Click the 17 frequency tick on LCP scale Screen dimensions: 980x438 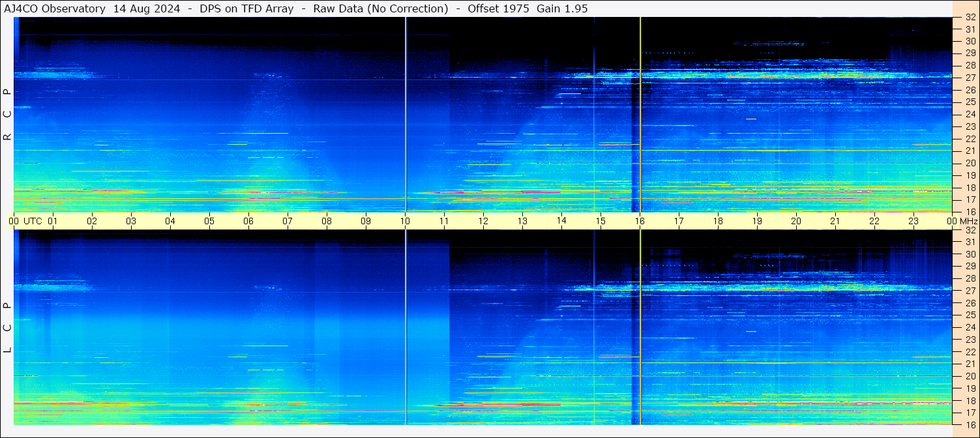[x=970, y=413]
